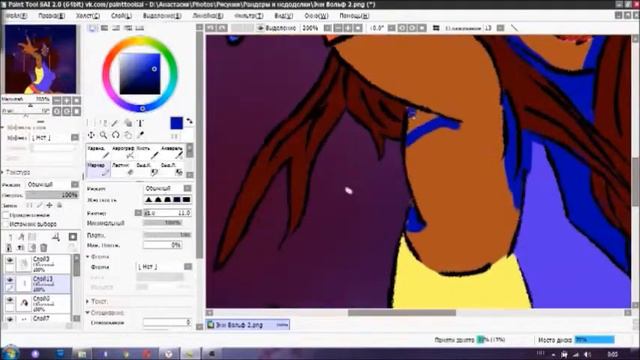Select the Rotate view tool
Viewport: 640px width, 360px height.
(x=116, y=135)
